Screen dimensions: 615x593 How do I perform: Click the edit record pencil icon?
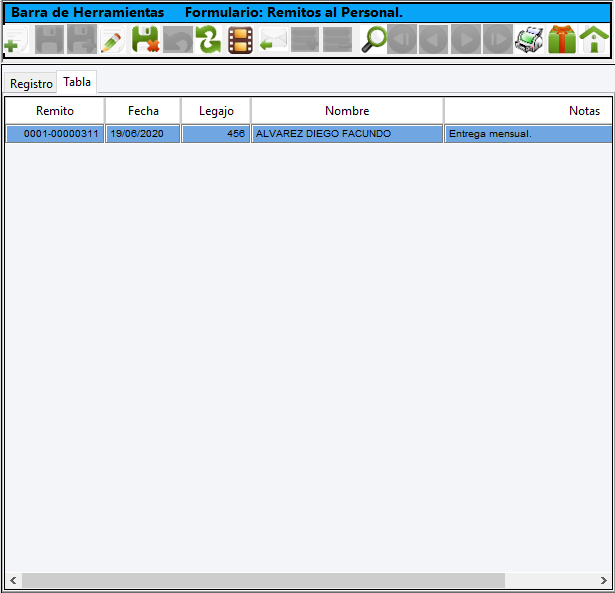tap(113, 40)
